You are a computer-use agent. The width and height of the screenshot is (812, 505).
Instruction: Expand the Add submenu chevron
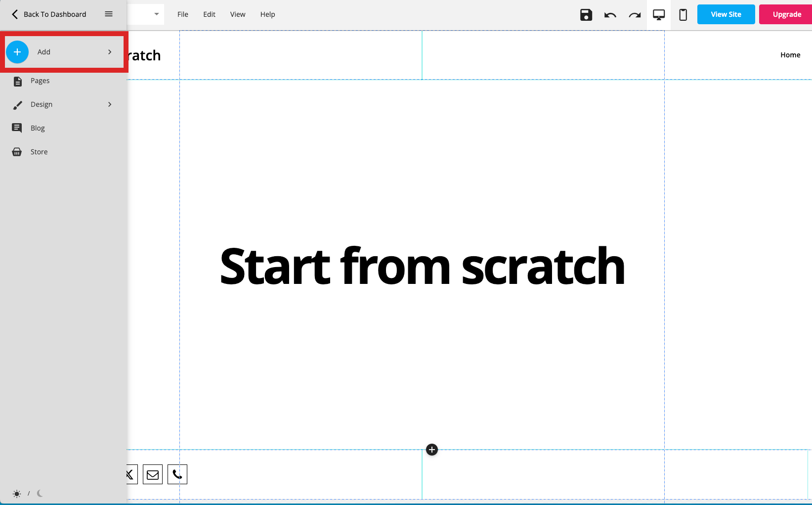point(110,52)
